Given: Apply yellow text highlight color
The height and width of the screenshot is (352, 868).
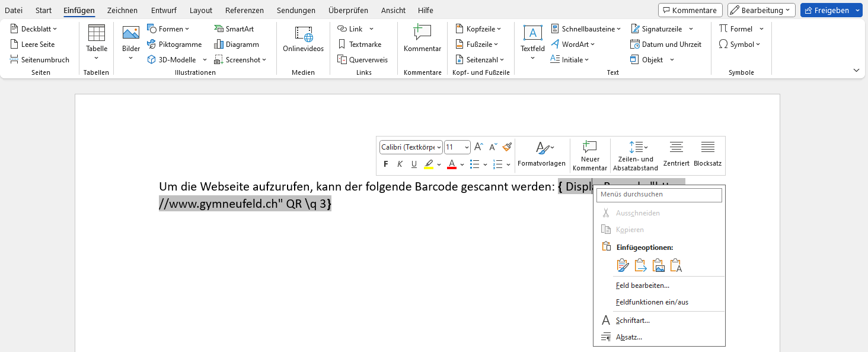Looking at the screenshot, I should pos(429,164).
